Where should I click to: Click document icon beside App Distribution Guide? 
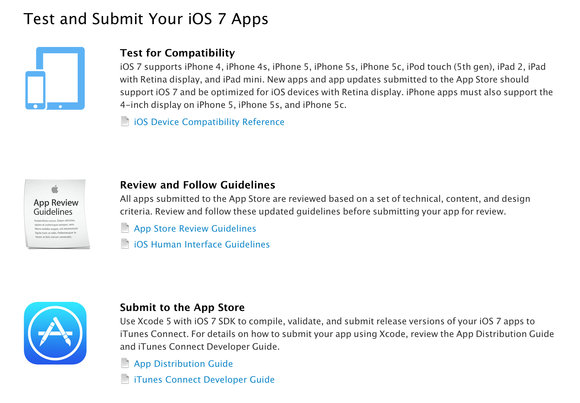click(125, 363)
